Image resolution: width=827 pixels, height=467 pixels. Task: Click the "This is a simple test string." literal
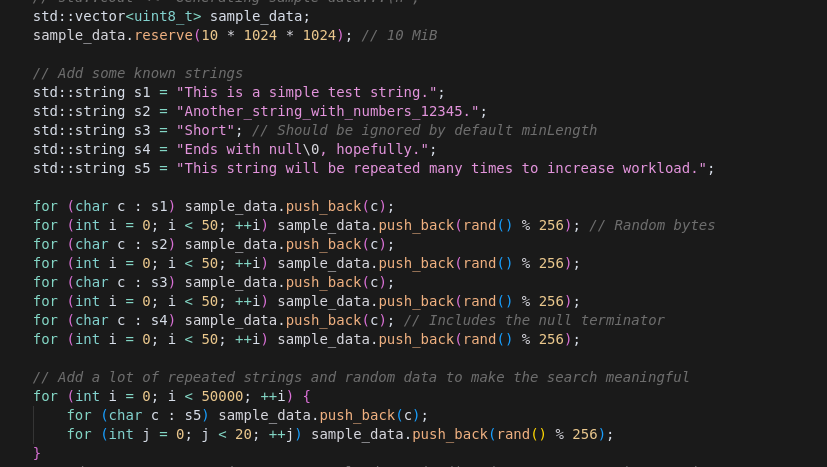[309, 92]
